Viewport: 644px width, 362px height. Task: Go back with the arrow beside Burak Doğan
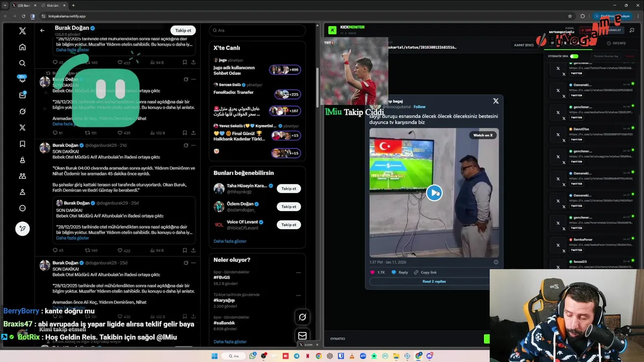click(x=42, y=30)
